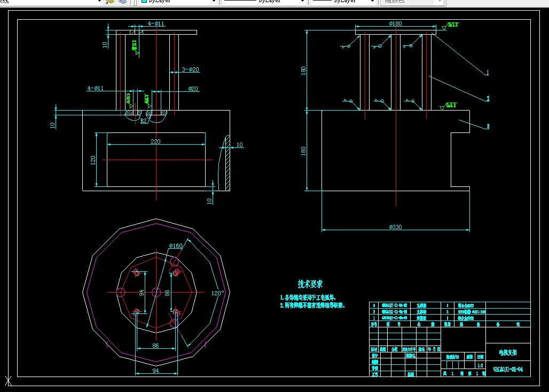Click the center circle in plan view
Viewport: 549px width, 392px height.
(x=156, y=293)
